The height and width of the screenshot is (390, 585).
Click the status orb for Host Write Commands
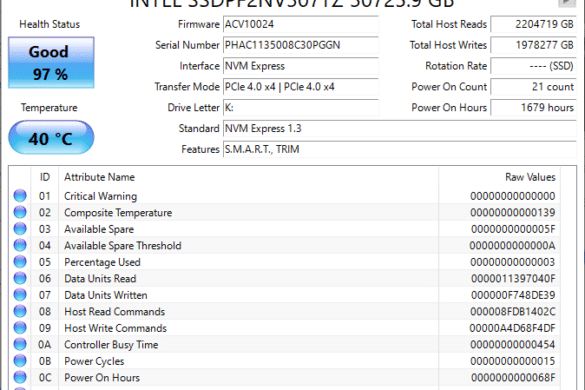coord(20,328)
